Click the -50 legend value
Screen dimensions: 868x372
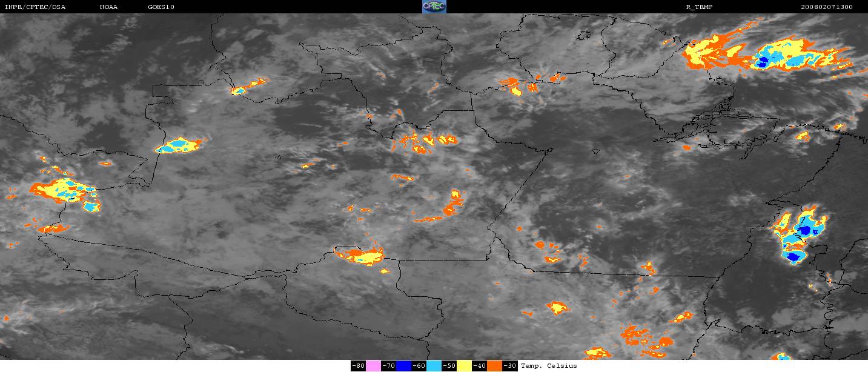click(449, 366)
